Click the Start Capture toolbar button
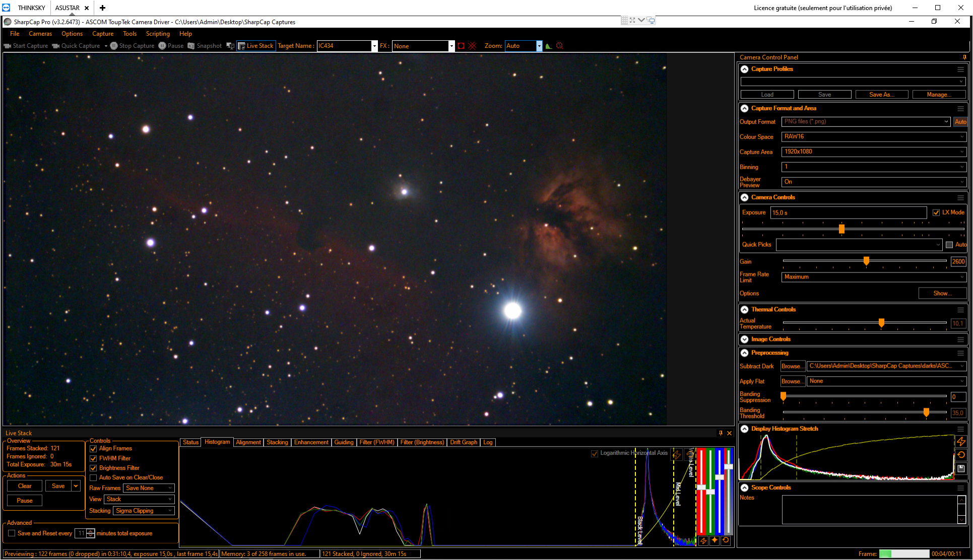This screenshot has width=973, height=560. [x=26, y=46]
